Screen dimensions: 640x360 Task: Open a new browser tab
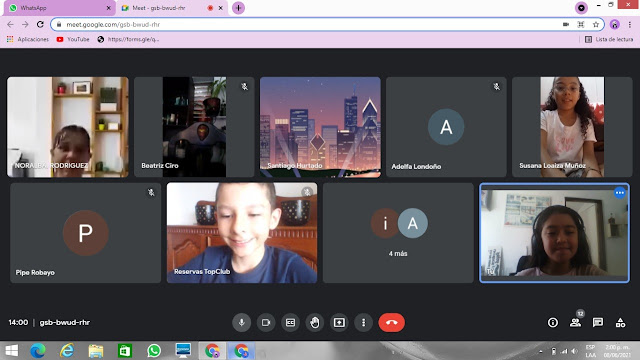238,8
